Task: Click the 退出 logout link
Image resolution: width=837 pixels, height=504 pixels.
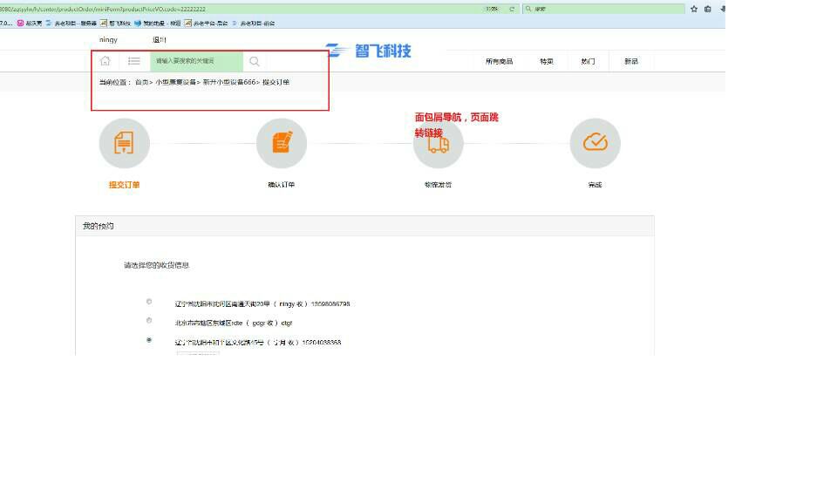Action: pyautogui.click(x=159, y=40)
